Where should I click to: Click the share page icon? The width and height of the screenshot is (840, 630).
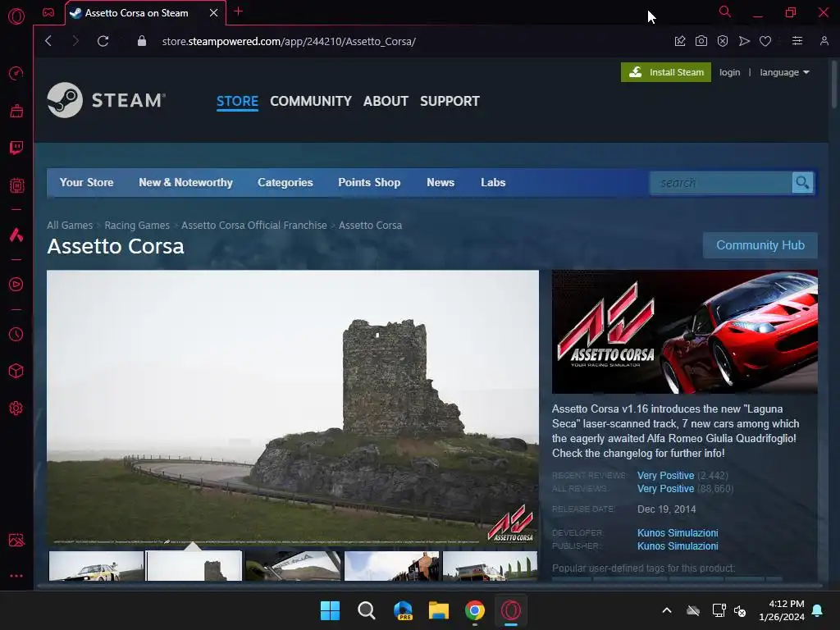click(680, 41)
